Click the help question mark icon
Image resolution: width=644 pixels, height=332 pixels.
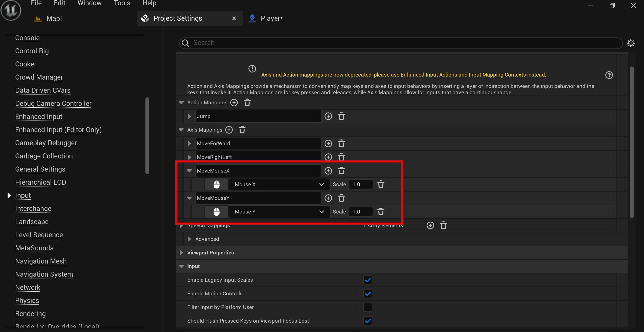(609, 75)
